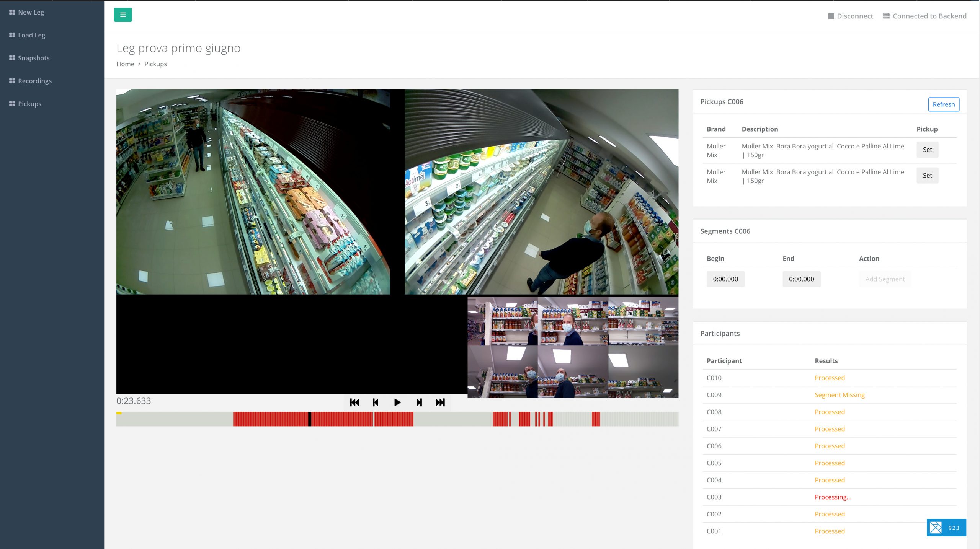Click the 0:23.633 timestamp

(x=134, y=401)
